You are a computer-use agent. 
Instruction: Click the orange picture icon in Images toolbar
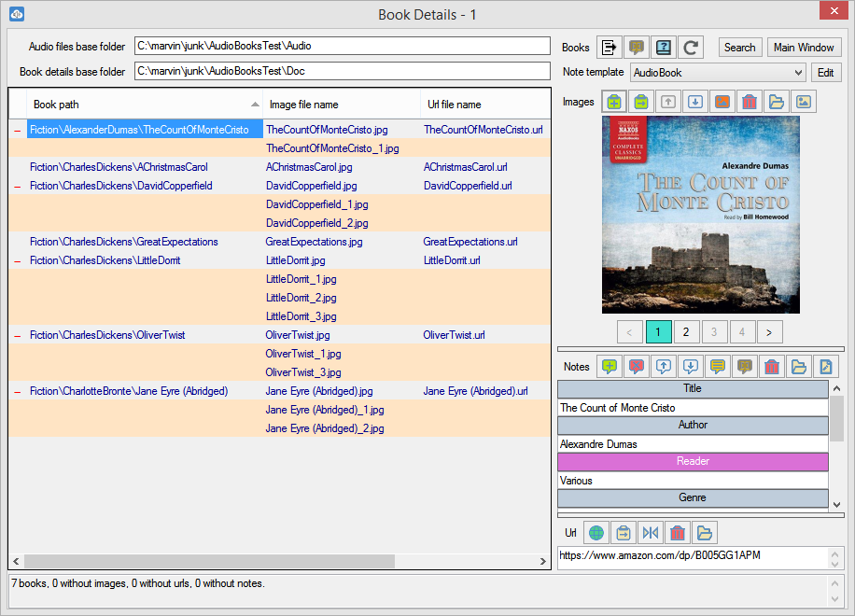point(722,102)
